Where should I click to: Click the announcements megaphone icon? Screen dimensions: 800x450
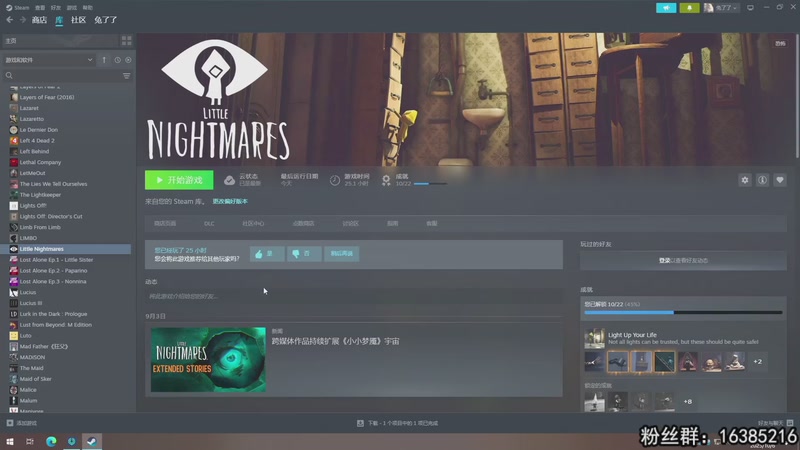(666, 8)
